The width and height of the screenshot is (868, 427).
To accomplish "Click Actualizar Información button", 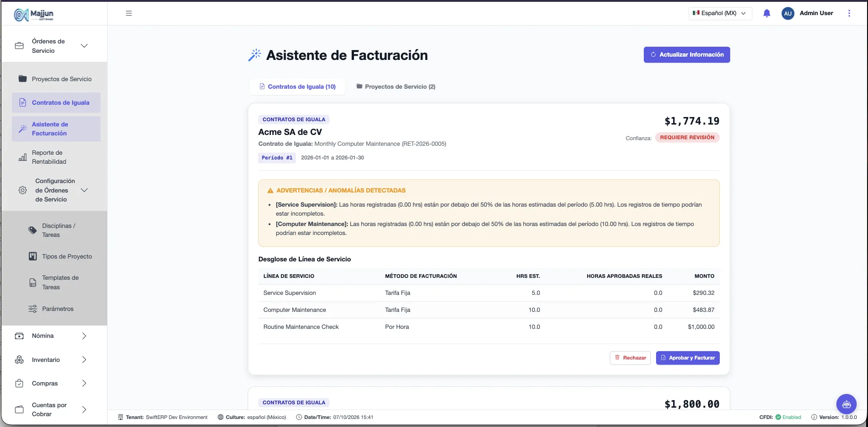I will [687, 55].
